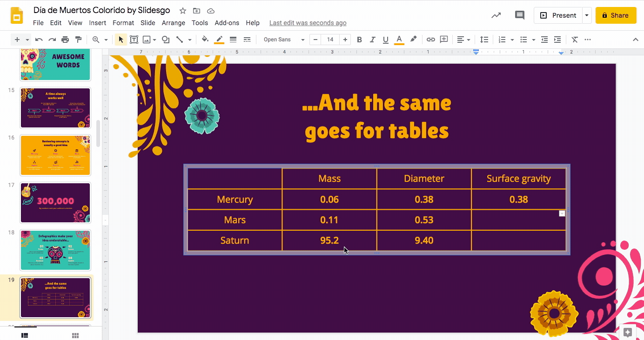Click the font size field

[x=330, y=40]
